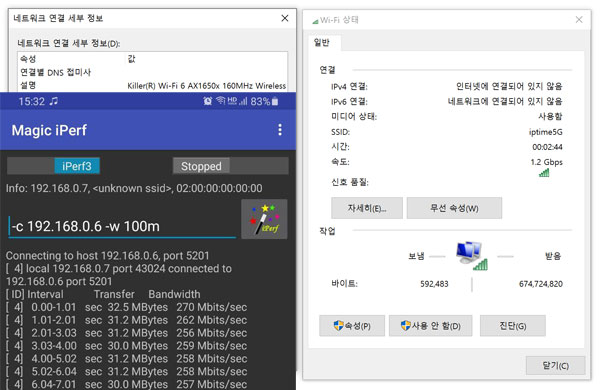Tap the 0.00-1.01 sec 270 Mbits/sec row

[x=126, y=307]
